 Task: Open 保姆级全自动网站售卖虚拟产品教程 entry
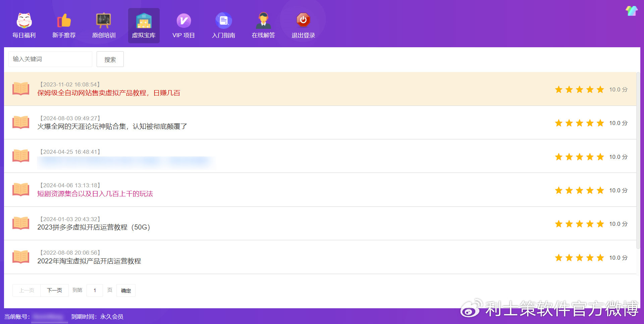tap(109, 93)
